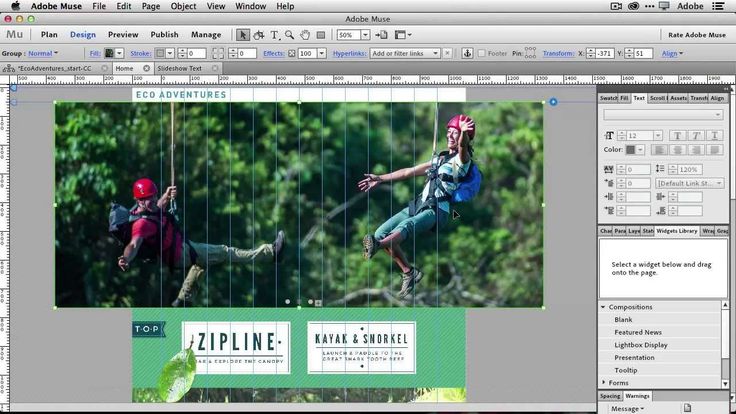This screenshot has width=736, height=414.
Task: Open the Window menu
Action: click(x=250, y=6)
